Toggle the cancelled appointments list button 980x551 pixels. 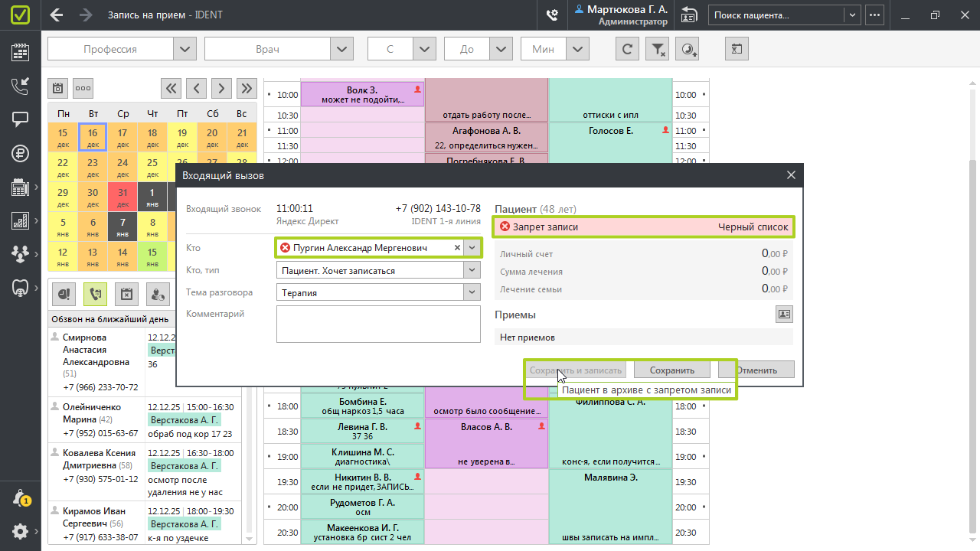126,293
